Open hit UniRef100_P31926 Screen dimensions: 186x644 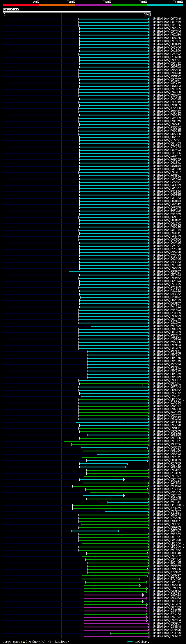[167, 25]
